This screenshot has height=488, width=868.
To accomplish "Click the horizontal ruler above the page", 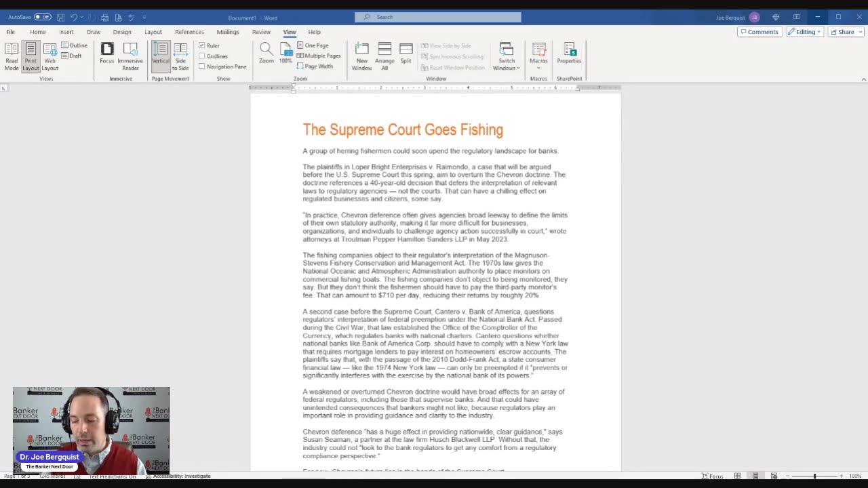I will click(x=435, y=87).
